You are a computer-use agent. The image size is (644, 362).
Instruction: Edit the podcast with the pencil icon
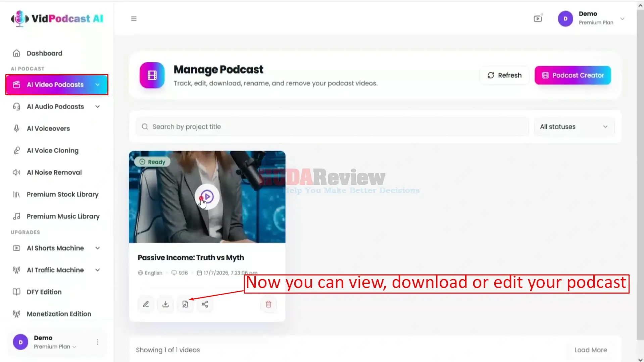pyautogui.click(x=146, y=304)
